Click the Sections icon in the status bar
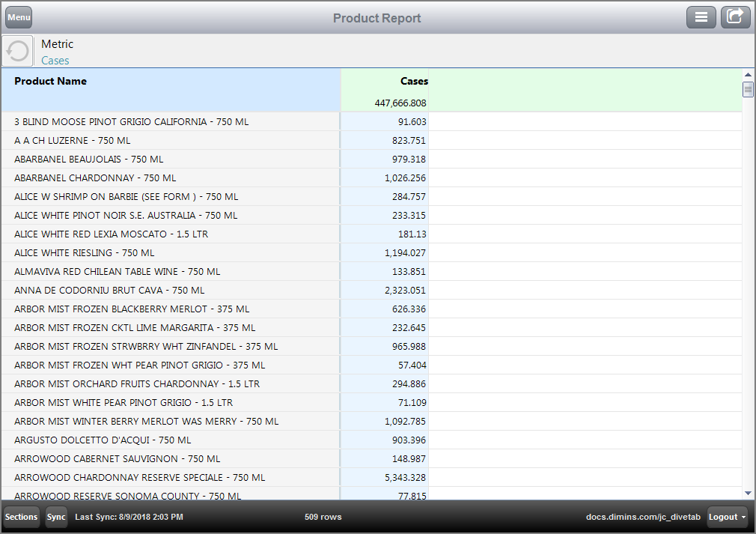The height and width of the screenshot is (534, 756). (21, 517)
